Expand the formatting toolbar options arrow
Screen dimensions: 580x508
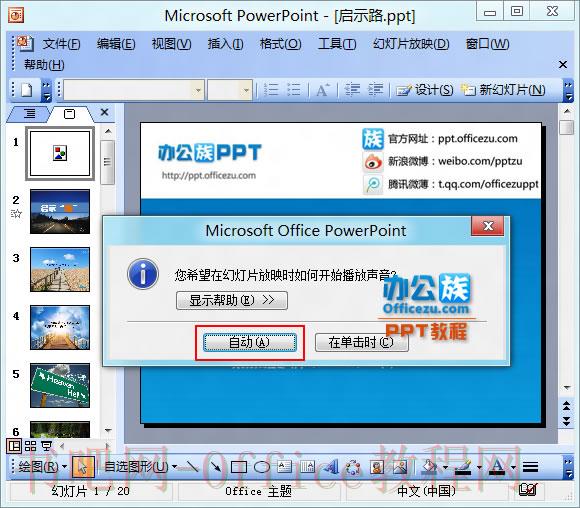(x=568, y=91)
